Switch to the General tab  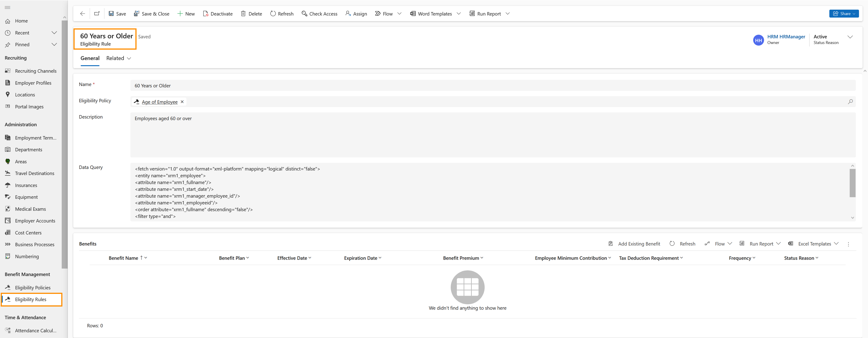pos(90,58)
